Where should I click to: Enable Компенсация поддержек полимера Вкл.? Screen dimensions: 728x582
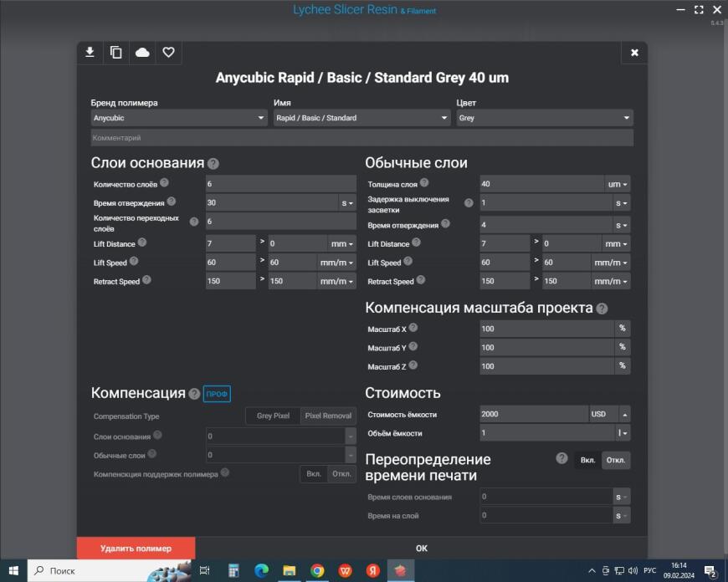(314, 474)
